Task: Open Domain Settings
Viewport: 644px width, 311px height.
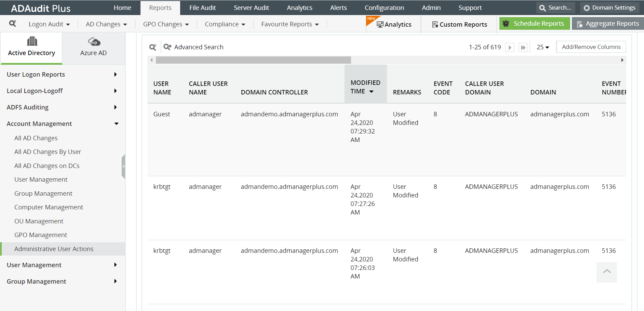Action: pyautogui.click(x=610, y=8)
